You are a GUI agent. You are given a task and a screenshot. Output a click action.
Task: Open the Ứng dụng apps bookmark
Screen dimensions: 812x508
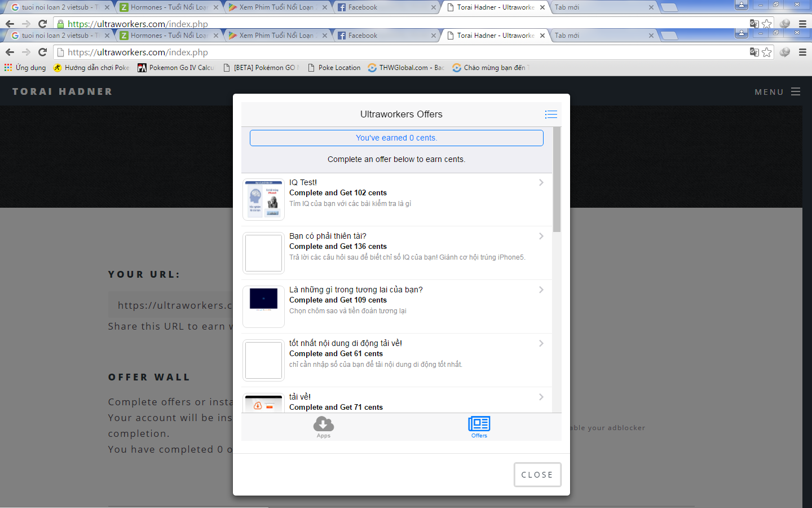coord(25,68)
